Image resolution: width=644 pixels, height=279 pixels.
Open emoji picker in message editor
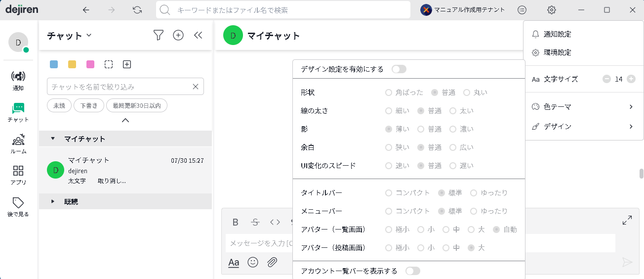pos(253,262)
